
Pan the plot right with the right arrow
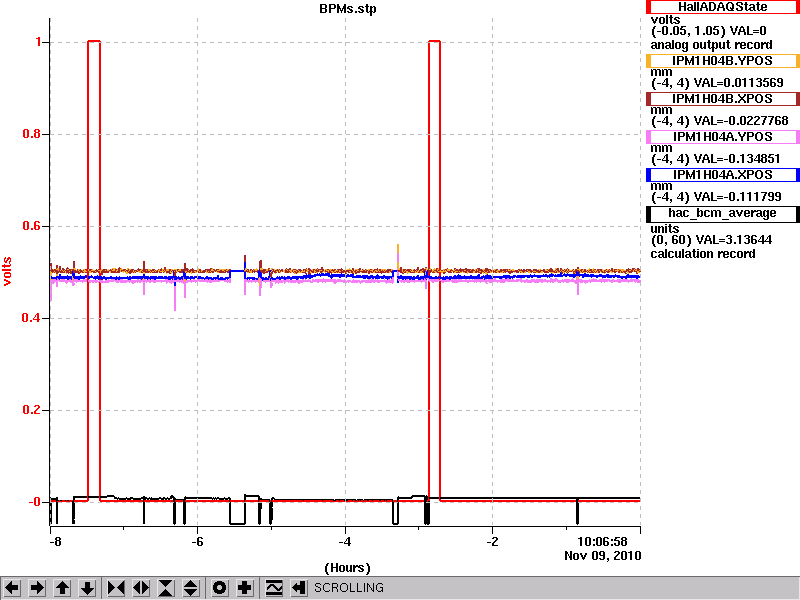pyautogui.click(x=37, y=588)
